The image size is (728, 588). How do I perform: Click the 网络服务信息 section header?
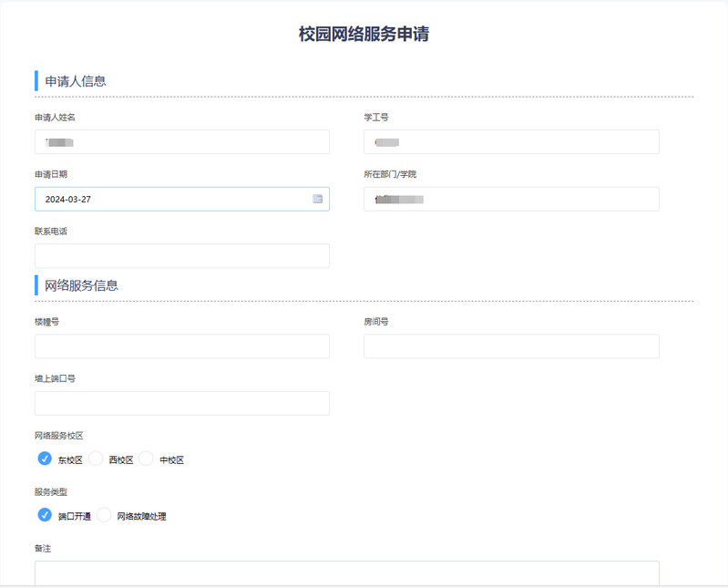click(x=81, y=285)
